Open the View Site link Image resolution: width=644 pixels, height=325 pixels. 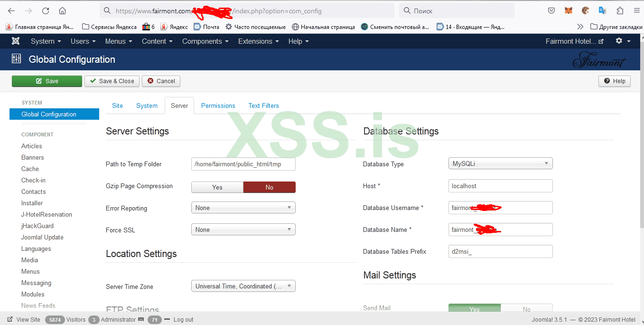[24, 320]
